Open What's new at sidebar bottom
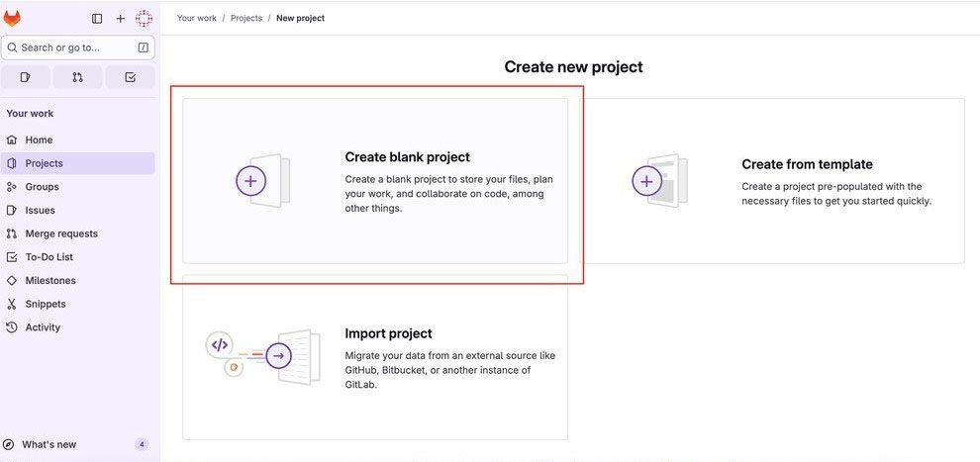Image resolution: width=980 pixels, height=462 pixels. pyautogui.click(x=49, y=444)
